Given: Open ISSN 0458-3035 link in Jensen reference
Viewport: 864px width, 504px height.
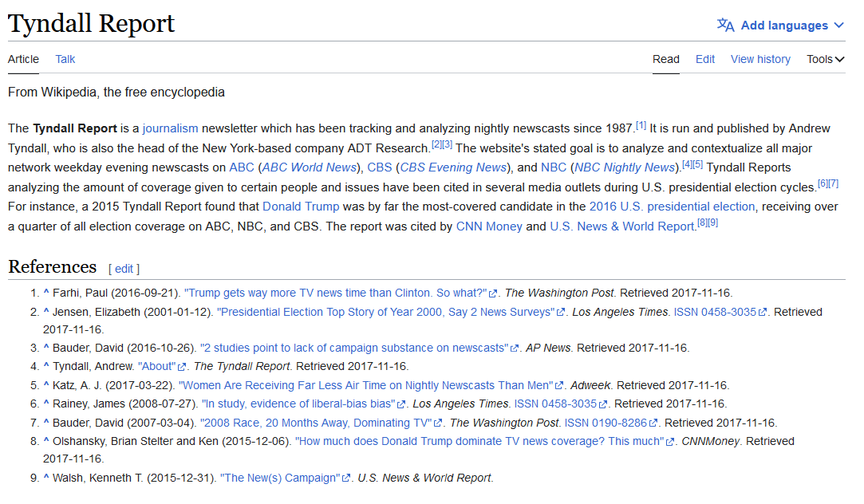Looking at the screenshot, I should (x=715, y=313).
